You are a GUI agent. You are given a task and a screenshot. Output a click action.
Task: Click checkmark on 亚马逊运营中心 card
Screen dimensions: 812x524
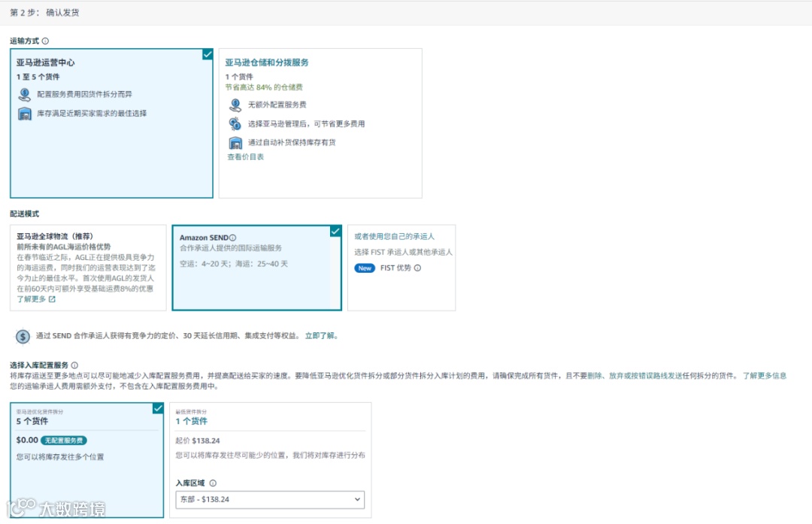pyautogui.click(x=208, y=54)
